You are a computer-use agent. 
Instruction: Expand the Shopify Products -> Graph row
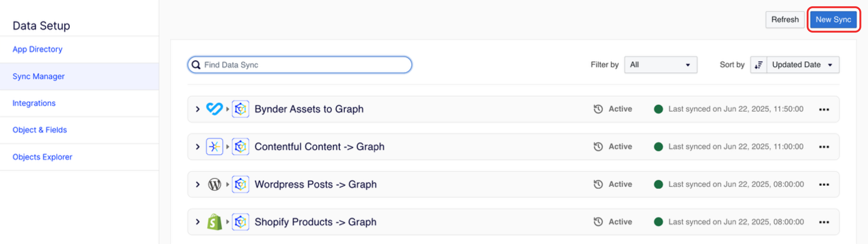(198, 222)
